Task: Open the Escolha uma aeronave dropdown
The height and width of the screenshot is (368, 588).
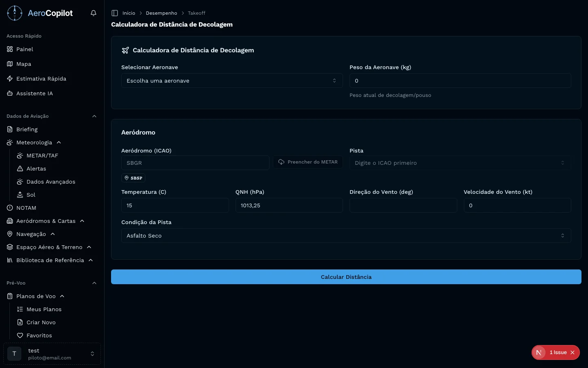Action: tap(232, 81)
